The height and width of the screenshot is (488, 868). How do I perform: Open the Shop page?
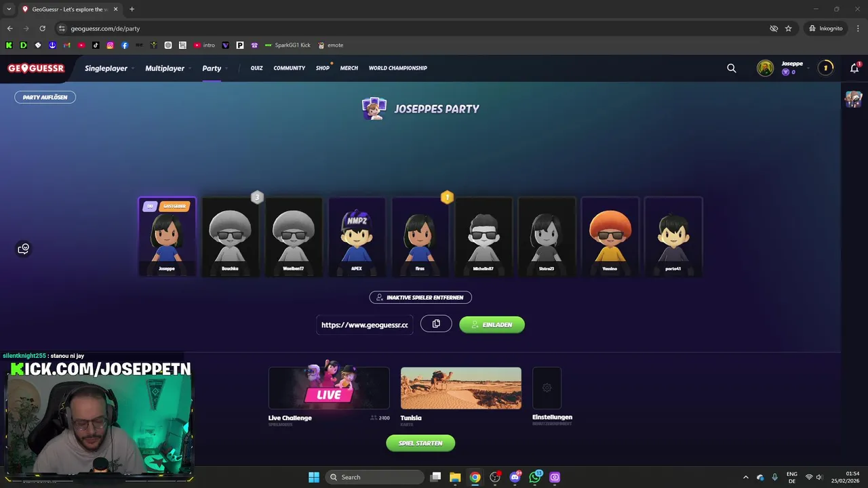pos(323,68)
